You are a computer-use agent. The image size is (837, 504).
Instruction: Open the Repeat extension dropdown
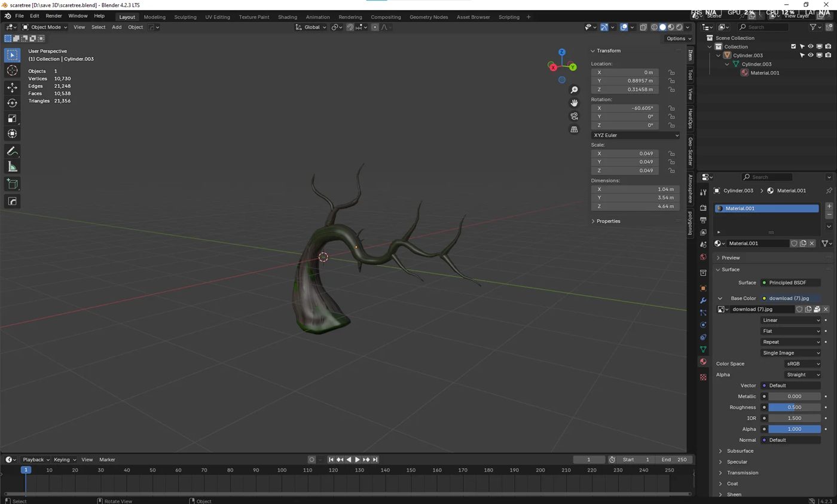click(791, 342)
